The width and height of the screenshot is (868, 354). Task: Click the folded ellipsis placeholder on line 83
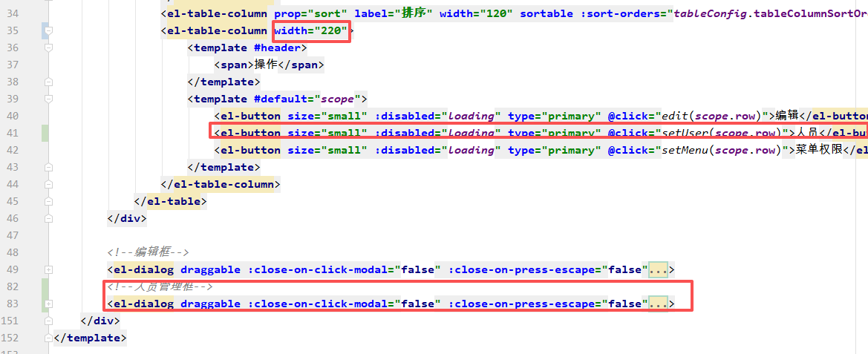coord(657,304)
